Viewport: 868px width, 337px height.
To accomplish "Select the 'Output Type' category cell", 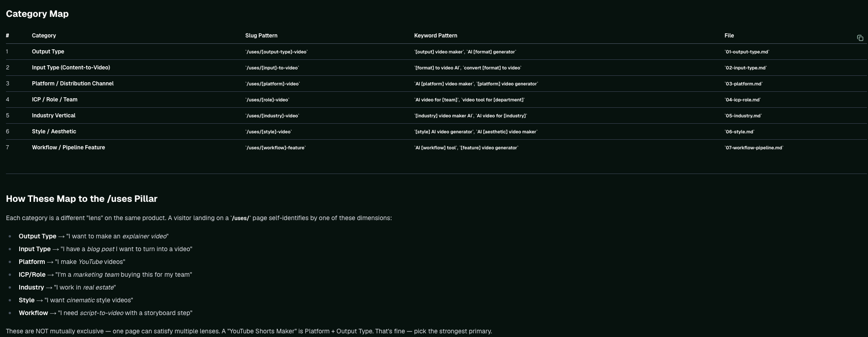I will (x=48, y=52).
